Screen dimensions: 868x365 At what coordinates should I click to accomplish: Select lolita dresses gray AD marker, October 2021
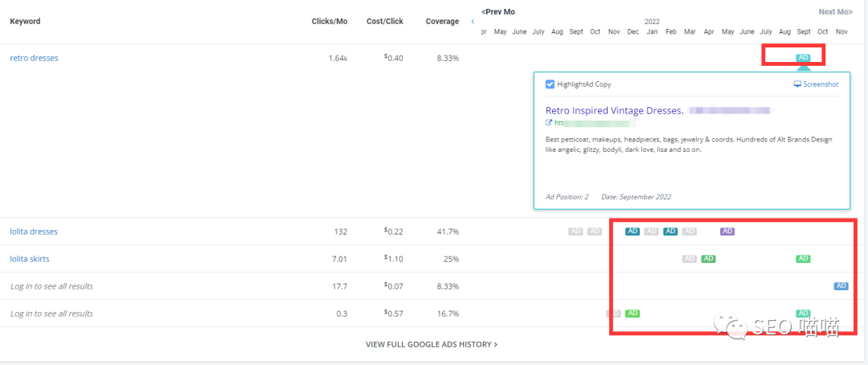[x=595, y=232]
